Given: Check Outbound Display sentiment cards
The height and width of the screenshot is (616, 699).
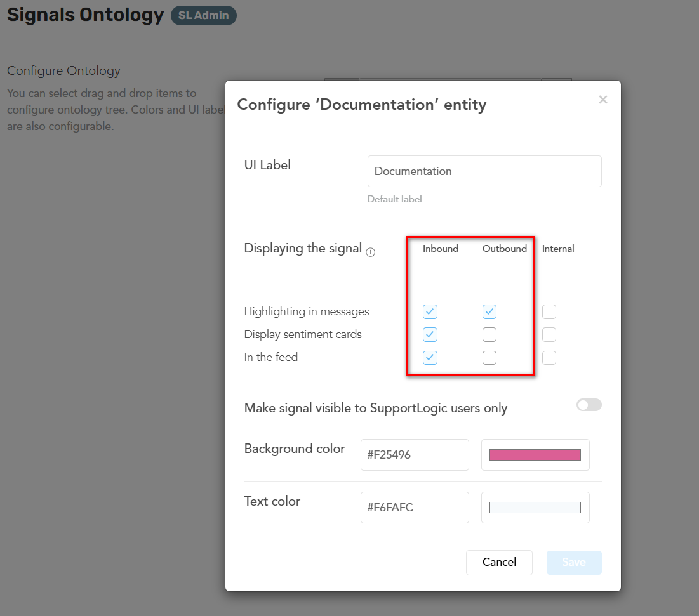Looking at the screenshot, I should point(489,334).
